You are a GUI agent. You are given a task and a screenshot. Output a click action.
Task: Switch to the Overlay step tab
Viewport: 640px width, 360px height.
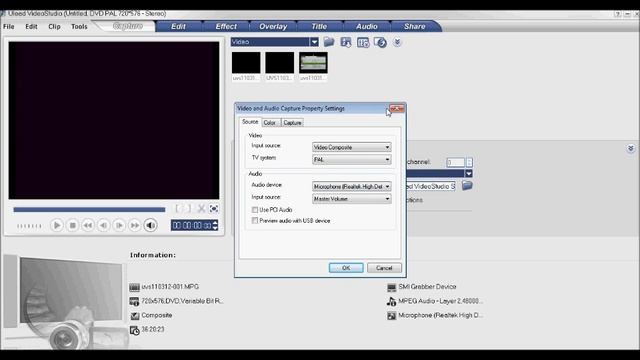[x=273, y=26]
